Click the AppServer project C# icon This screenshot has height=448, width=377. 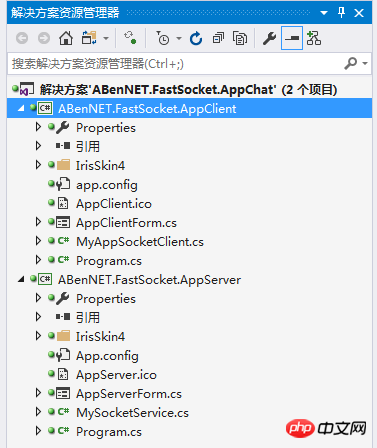(x=45, y=279)
